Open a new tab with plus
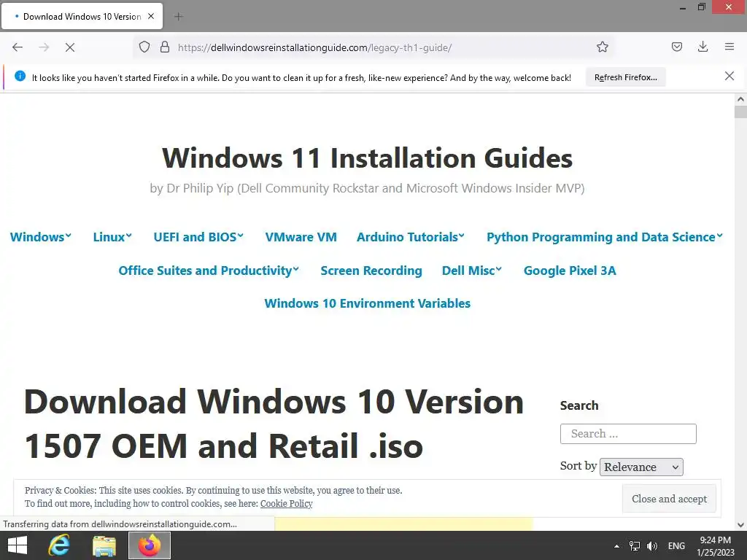Viewport: 747px width, 560px height. click(179, 17)
